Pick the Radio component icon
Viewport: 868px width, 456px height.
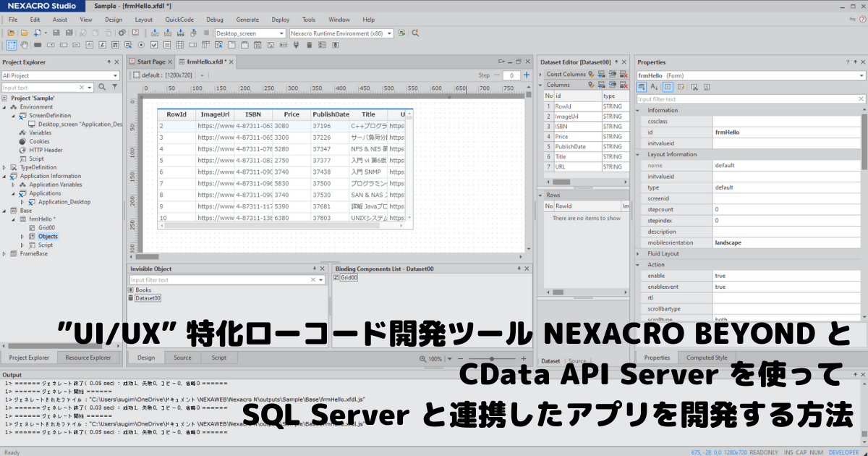(141, 45)
